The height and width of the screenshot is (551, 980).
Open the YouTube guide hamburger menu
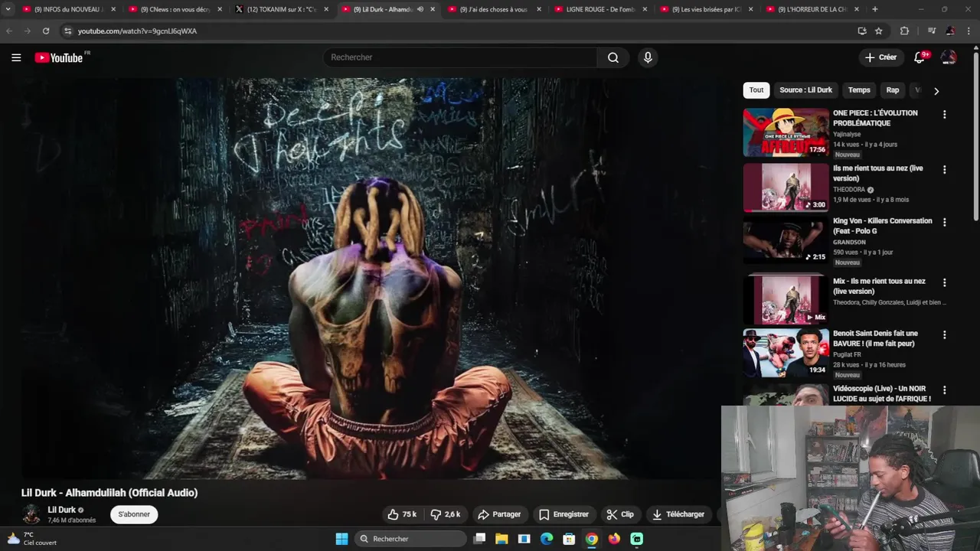click(x=16, y=57)
